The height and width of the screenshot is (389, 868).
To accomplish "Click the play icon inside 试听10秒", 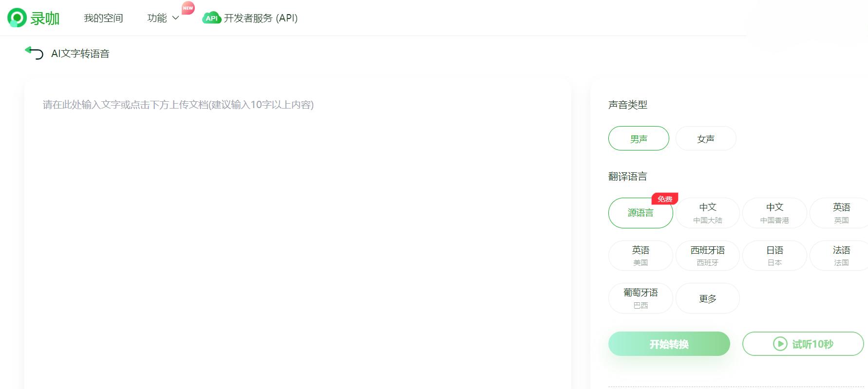I will click(x=780, y=344).
